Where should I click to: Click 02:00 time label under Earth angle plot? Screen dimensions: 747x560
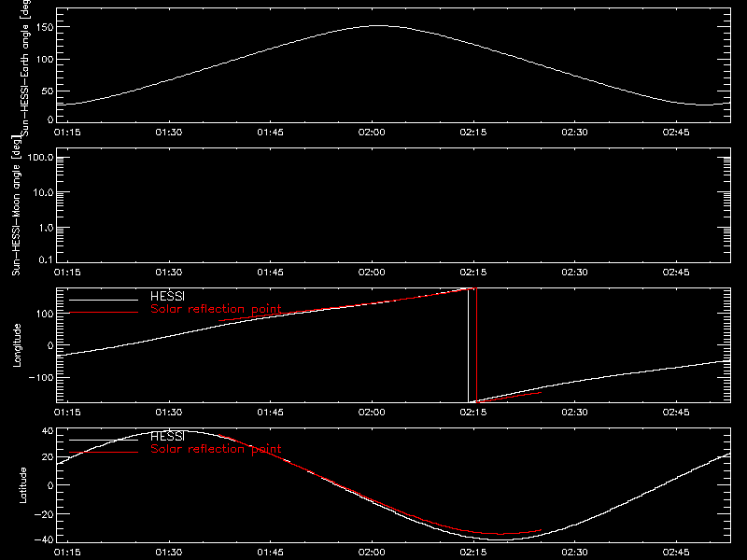(372, 133)
